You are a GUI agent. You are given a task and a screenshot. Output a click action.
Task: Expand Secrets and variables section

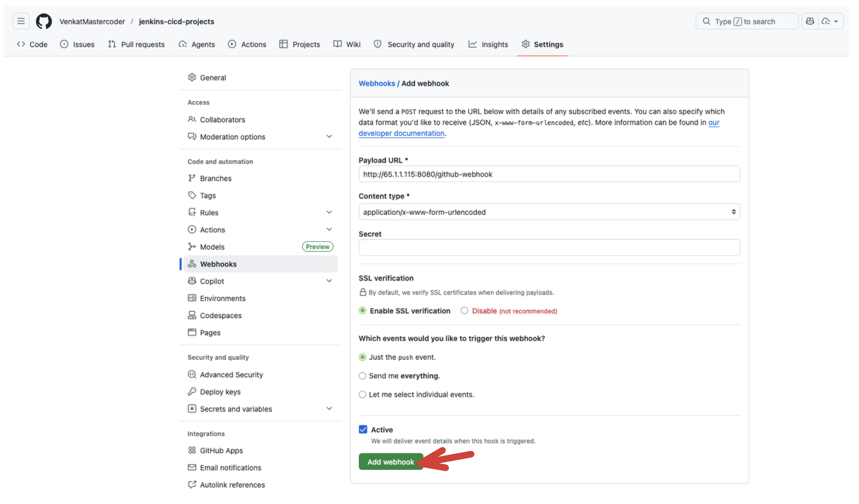[x=329, y=409]
